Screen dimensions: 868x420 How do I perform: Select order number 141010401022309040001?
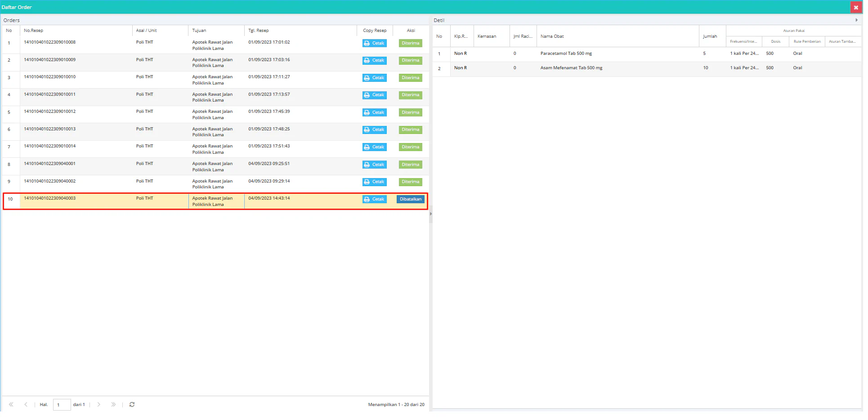coord(49,164)
